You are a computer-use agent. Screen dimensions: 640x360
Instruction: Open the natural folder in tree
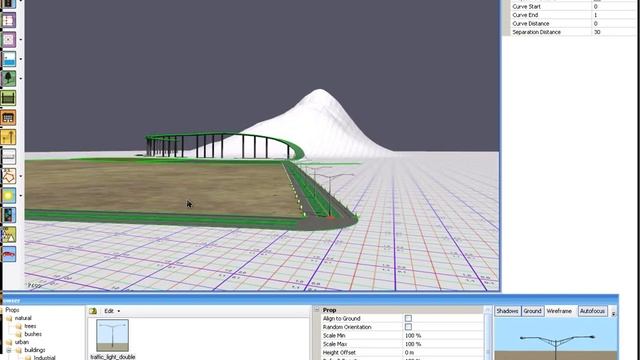(x=23, y=318)
